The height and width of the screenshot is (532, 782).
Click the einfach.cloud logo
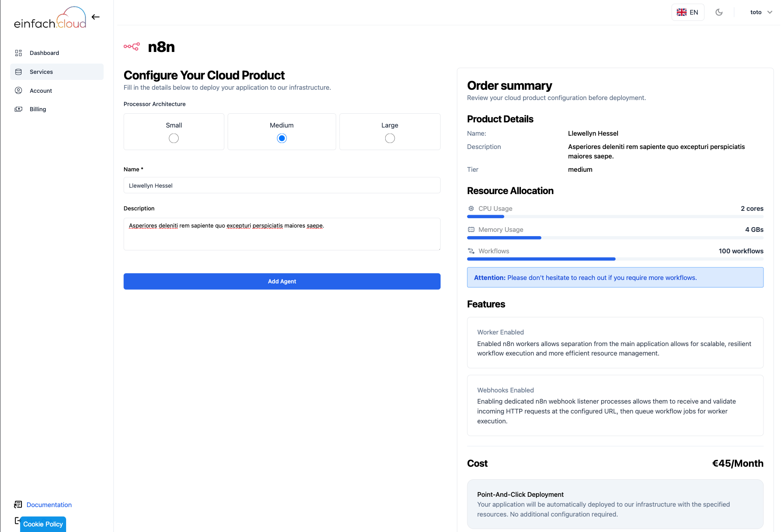click(x=50, y=18)
